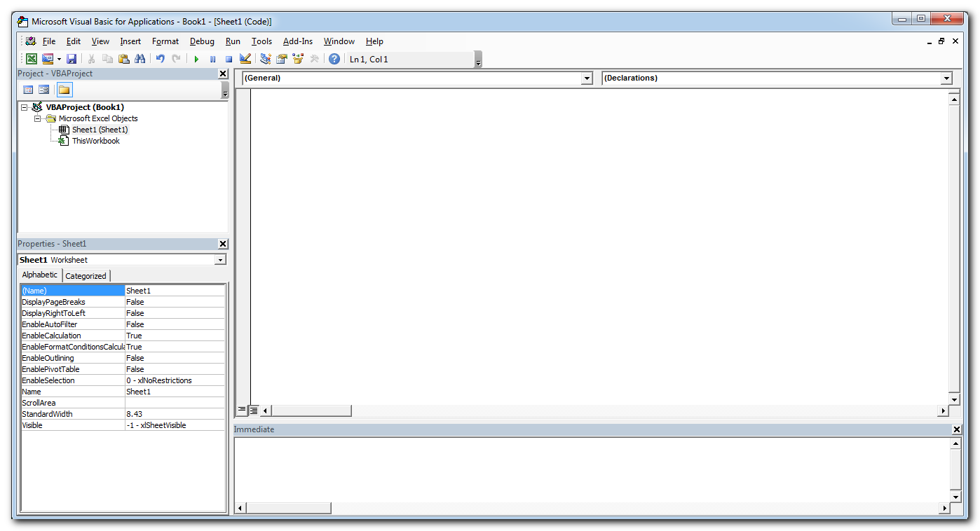
Task: Click the Insert UserForm toolbar icon
Action: pos(48,60)
